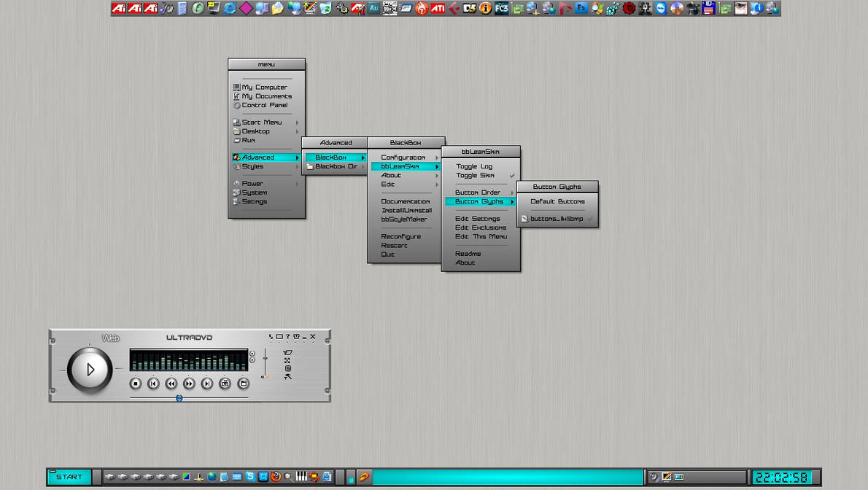Click the START button on the taskbar
Screen dimensions: 868x490
(x=69, y=477)
